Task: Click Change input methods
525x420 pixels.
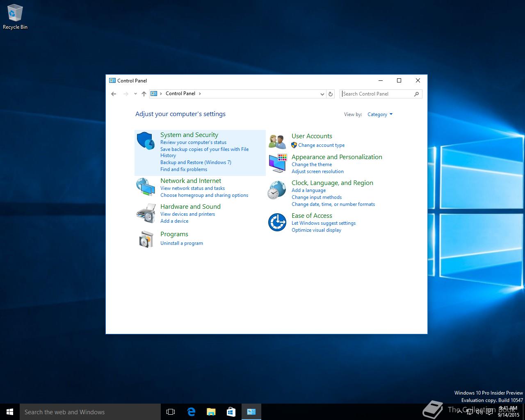Action: coord(317,197)
